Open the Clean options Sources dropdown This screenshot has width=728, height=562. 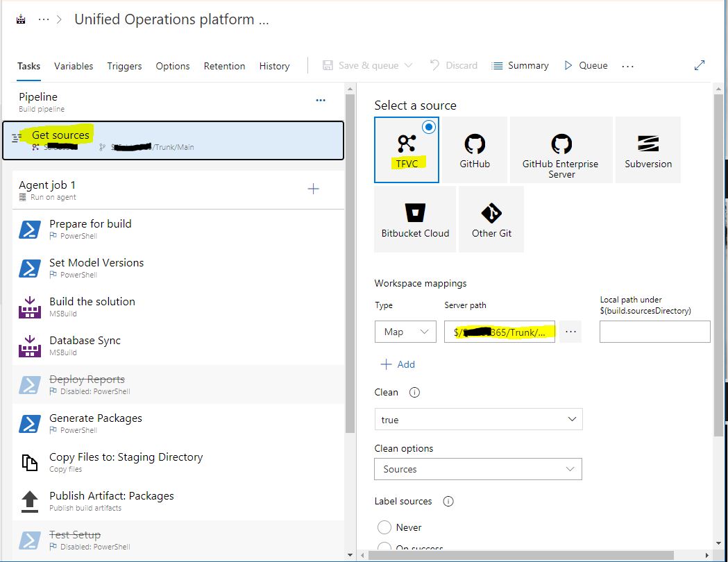point(477,469)
